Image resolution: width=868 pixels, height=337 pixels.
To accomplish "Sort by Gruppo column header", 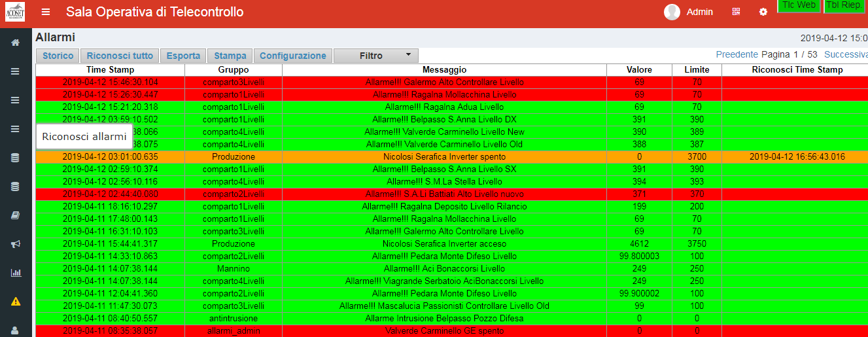I will coord(234,70).
